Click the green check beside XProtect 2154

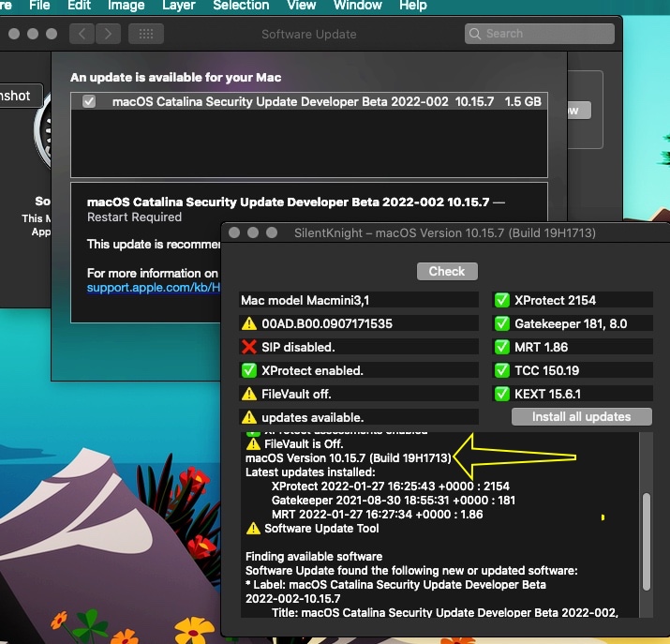[x=501, y=300]
